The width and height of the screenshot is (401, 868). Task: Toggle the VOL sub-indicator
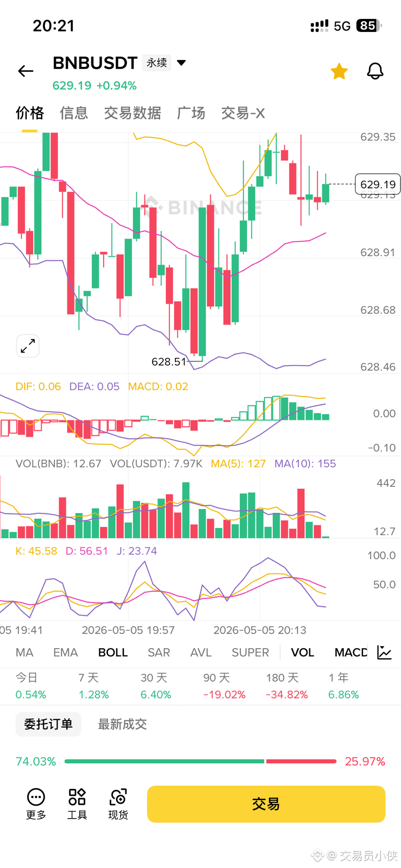[x=303, y=652]
